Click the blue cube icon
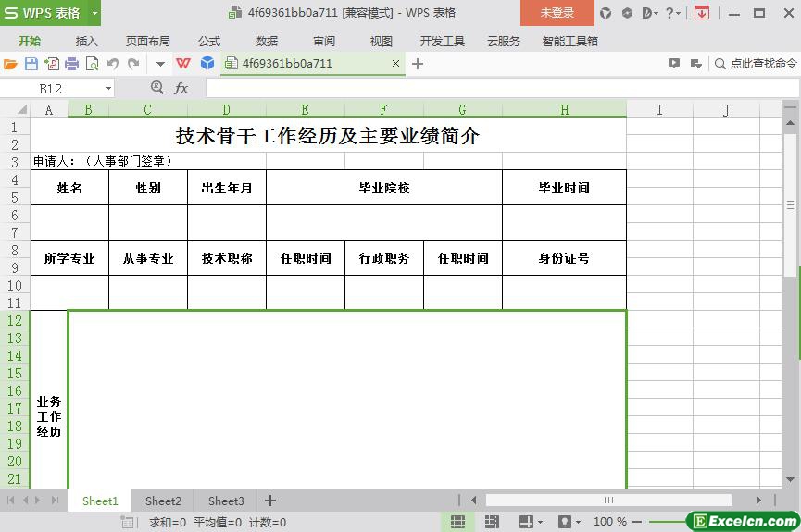 [x=207, y=63]
